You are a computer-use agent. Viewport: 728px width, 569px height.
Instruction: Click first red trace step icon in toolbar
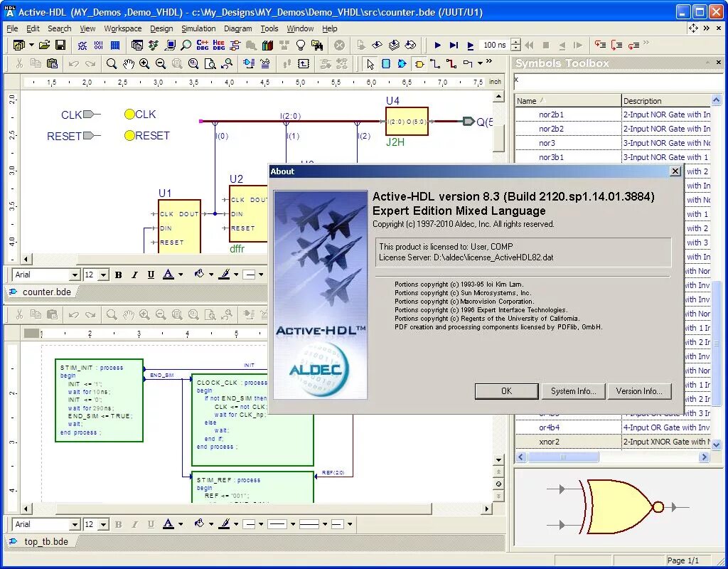[x=600, y=45]
